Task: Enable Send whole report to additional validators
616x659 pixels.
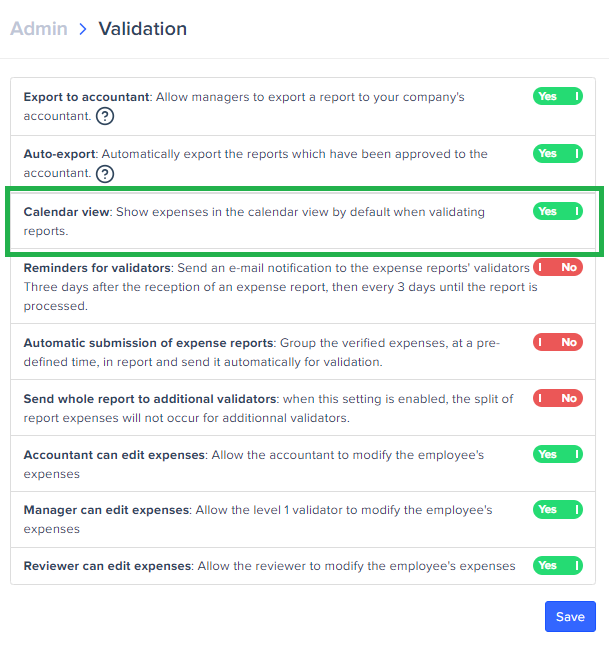Action: tap(557, 398)
